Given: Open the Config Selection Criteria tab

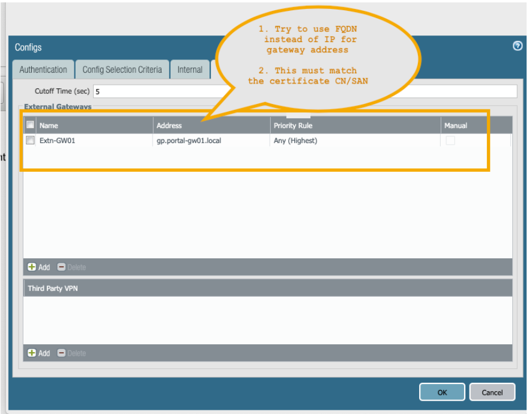Looking at the screenshot, I should [122, 69].
